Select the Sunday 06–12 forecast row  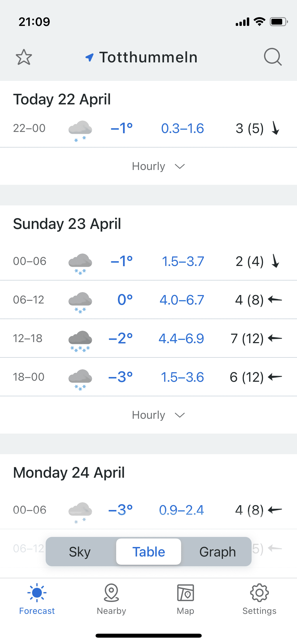coord(148,300)
